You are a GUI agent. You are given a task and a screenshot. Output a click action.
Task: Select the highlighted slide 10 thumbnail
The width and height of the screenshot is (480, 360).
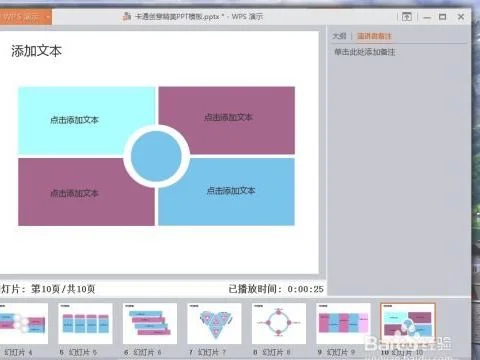tap(408, 323)
